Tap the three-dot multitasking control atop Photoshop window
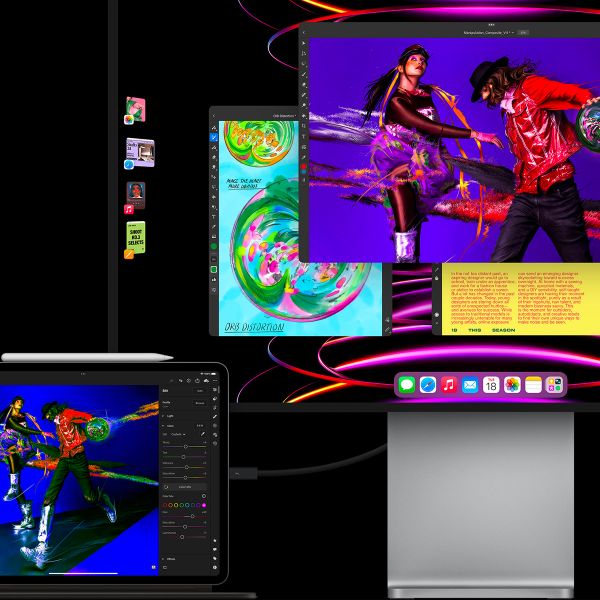 (x=491, y=25)
